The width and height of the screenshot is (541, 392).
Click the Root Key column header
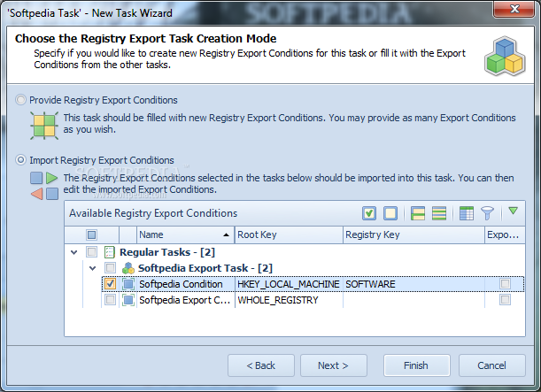pos(289,234)
